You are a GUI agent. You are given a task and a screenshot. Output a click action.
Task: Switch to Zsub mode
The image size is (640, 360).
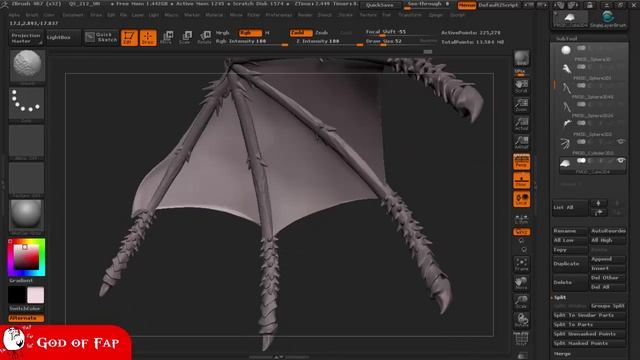point(322,33)
